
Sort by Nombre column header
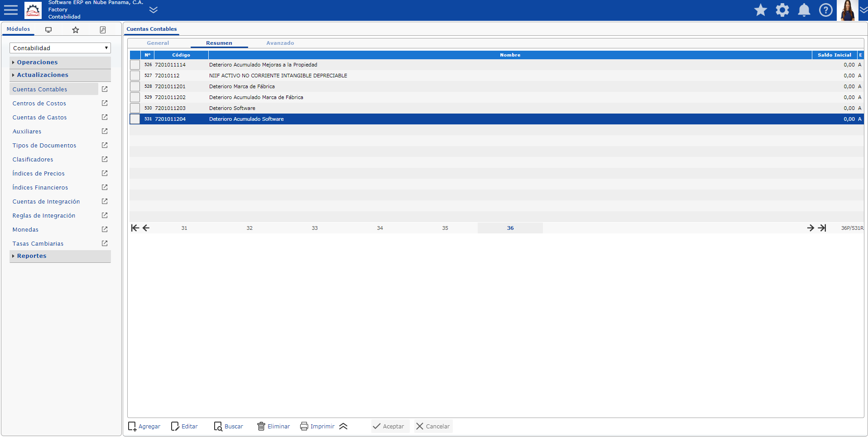pos(510,55)
